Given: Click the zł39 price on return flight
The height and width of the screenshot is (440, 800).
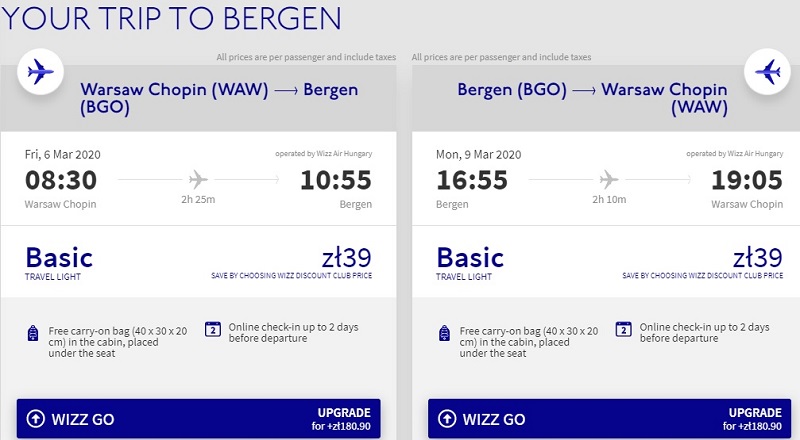Looking at the screenshot, I should (x=758, y=256).
